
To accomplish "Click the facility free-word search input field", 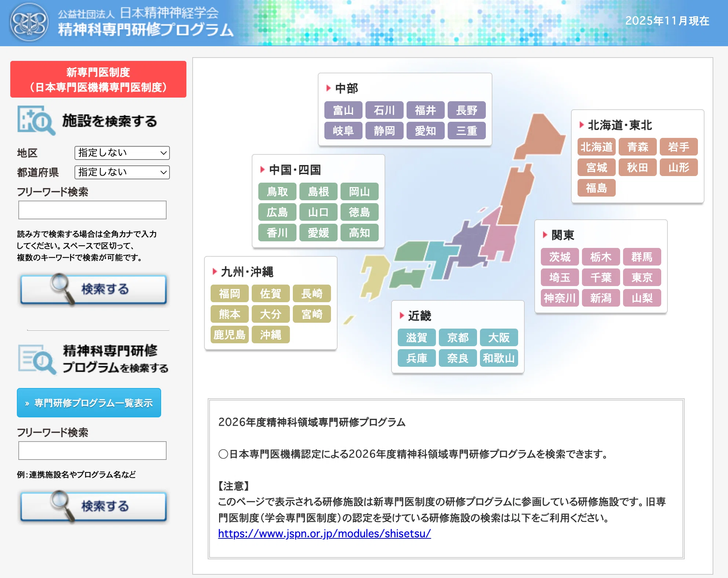I will [92, 210].
